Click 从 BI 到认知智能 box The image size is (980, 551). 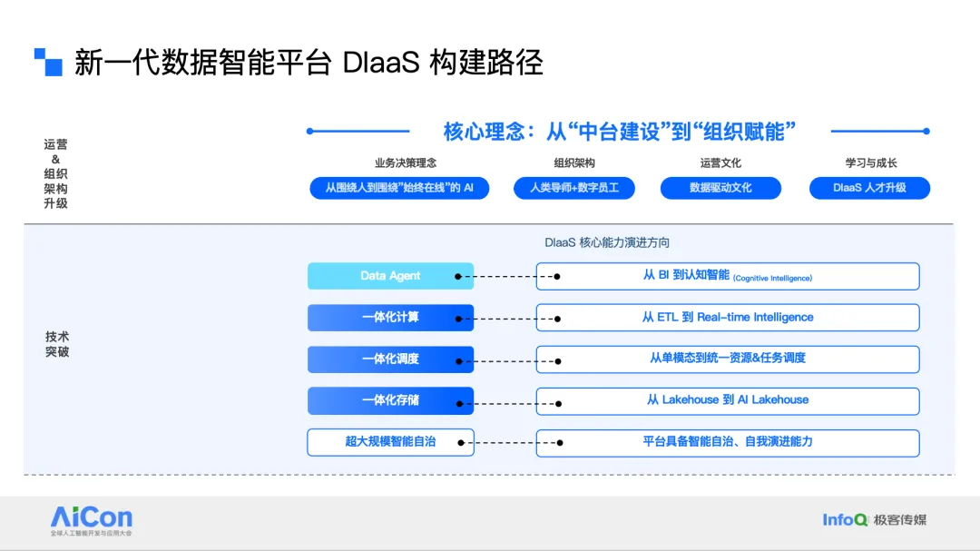tap(728, 276)
